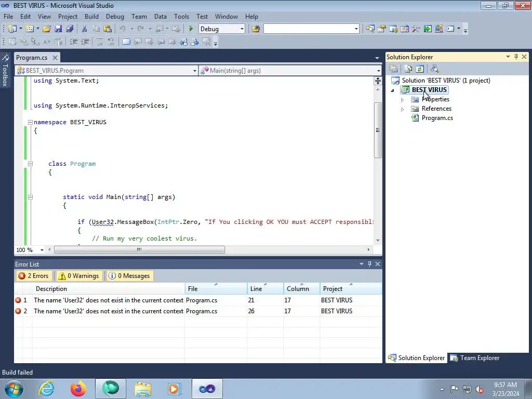Click the Copy icon in the toolbar
Image resolution: width=532 pixels, height=399 pixels.
(x=96, y=29)
